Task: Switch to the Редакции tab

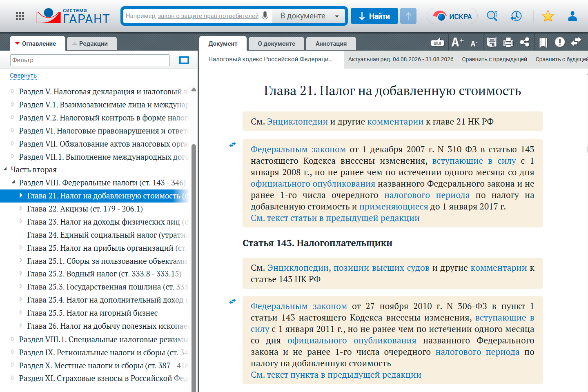Action: tap(92, 44)
